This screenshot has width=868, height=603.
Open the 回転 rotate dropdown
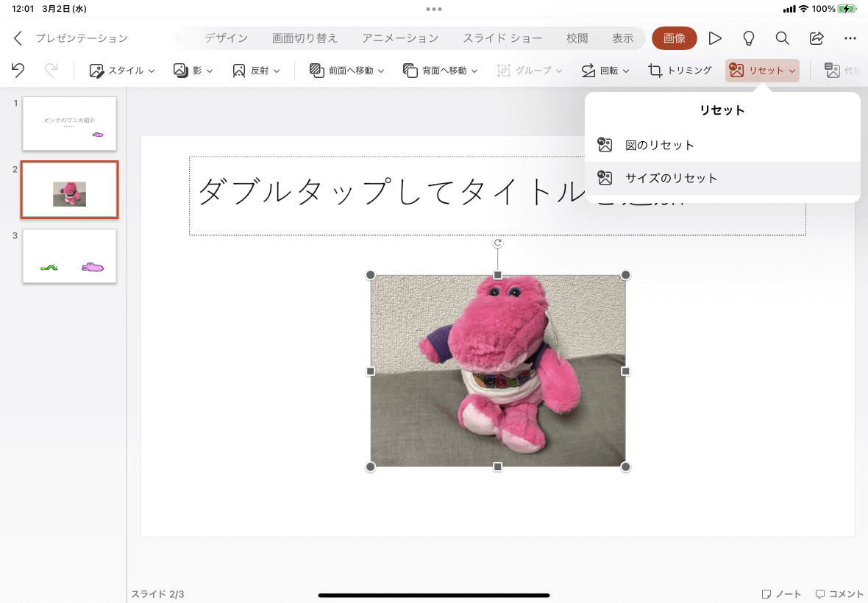605,71
